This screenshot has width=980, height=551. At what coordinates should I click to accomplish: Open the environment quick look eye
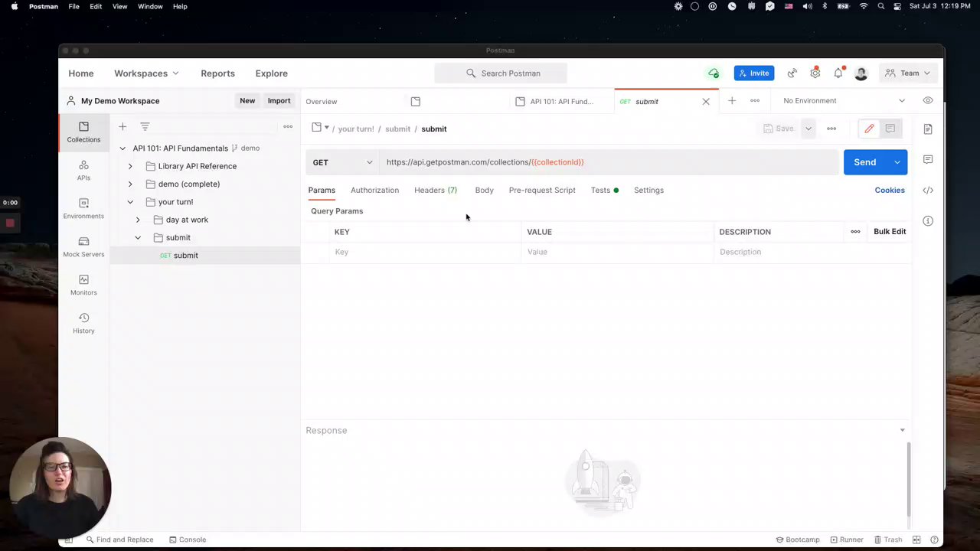928,101
